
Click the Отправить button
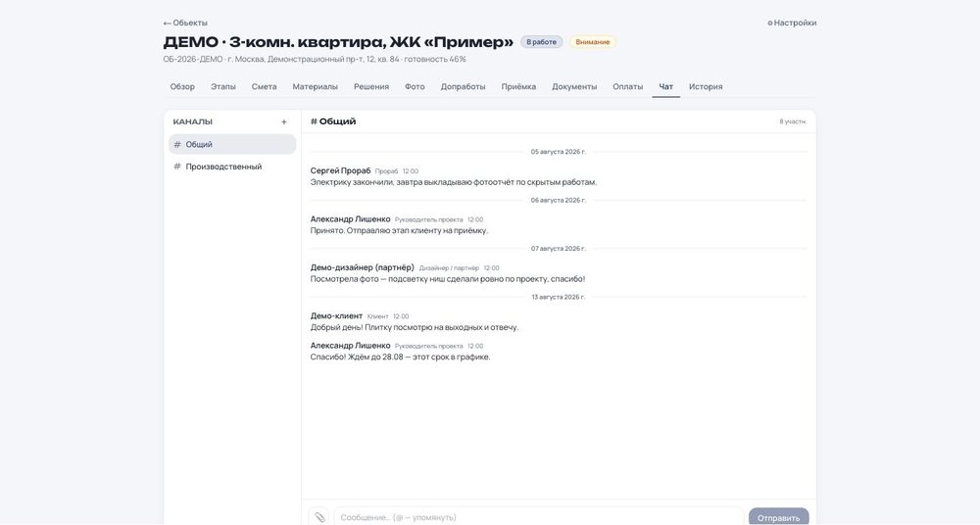[778, 517]
